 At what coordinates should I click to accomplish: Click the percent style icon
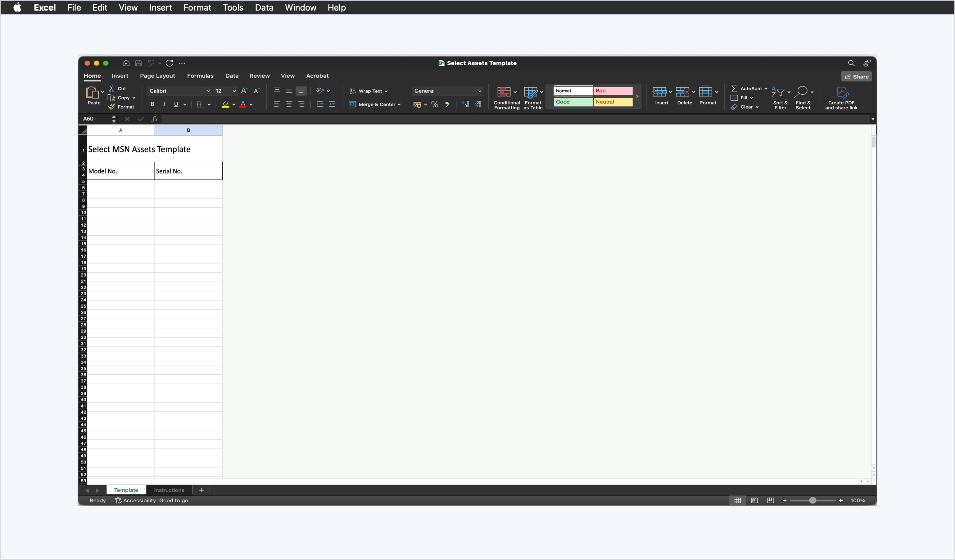435,105
